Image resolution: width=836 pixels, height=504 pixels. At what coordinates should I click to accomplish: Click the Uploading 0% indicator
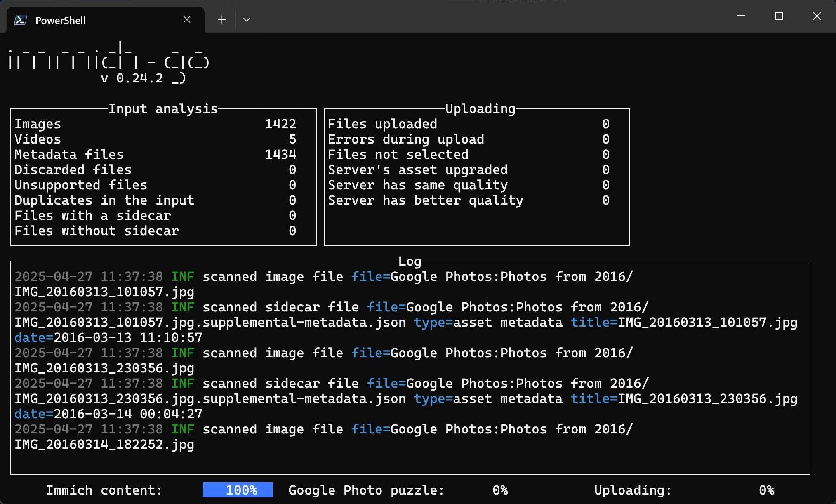point(766,490)
